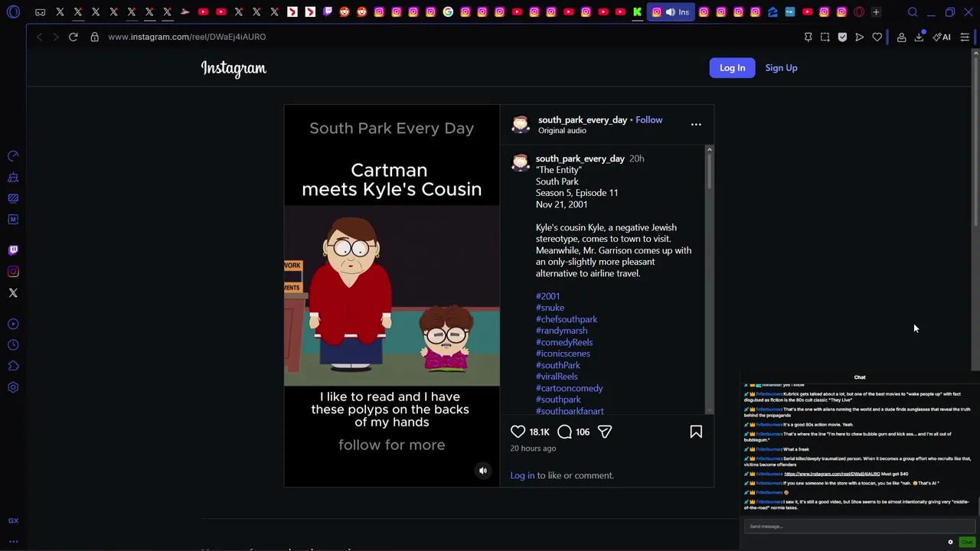Screen dimensions: 980x551
Task: Open the GX Control speedometer icon in the sidebar
Action: [13, 156]
